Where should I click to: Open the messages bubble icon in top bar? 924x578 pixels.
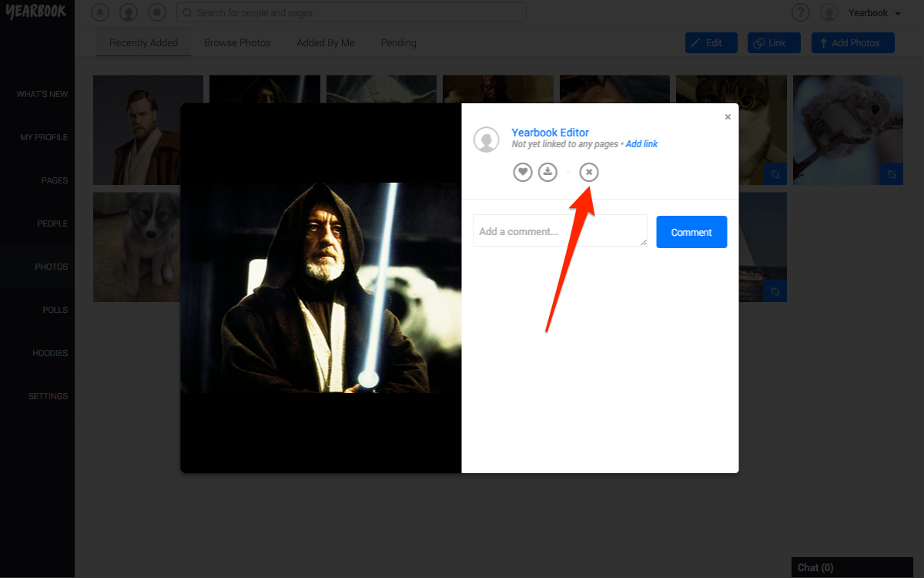click(x=157, y=12)
